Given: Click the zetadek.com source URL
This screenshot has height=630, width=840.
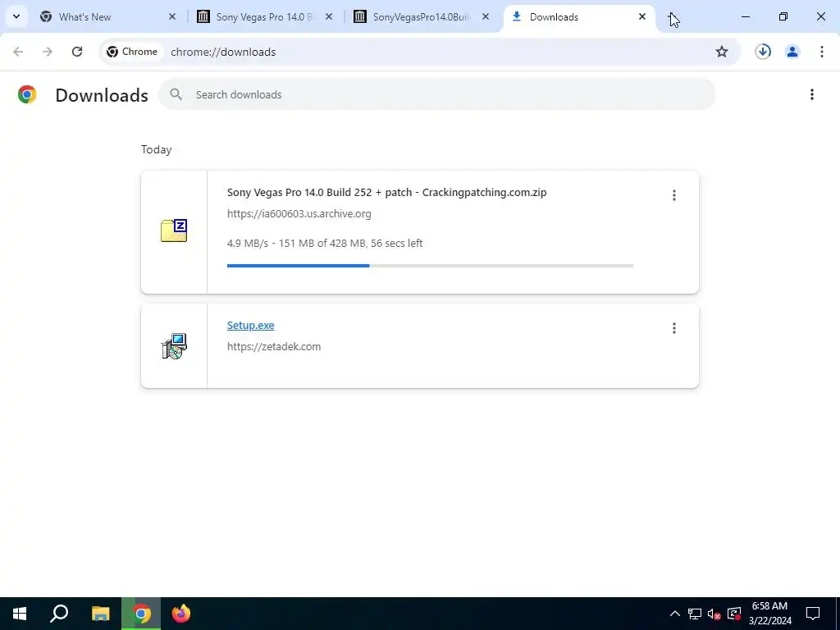Looking at the screenshot, I should pyautogui.click(x=274, y=347).
